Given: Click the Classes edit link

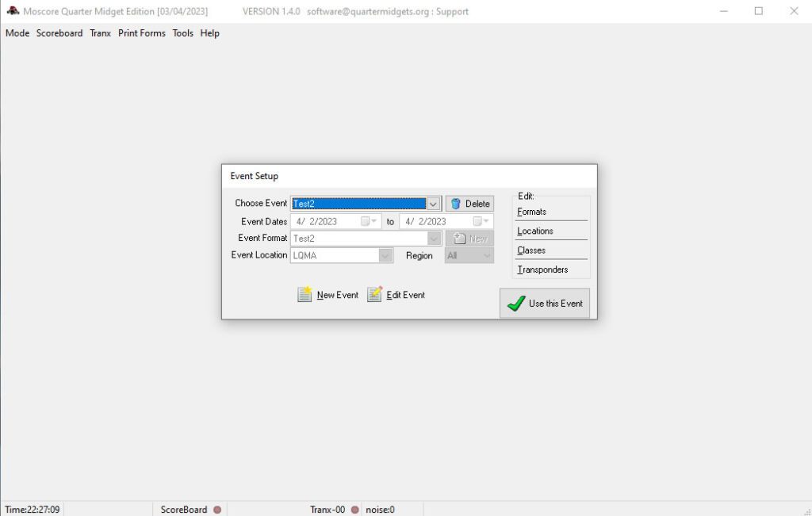Looking at the screenshot, I should click(x=531, y=250).
